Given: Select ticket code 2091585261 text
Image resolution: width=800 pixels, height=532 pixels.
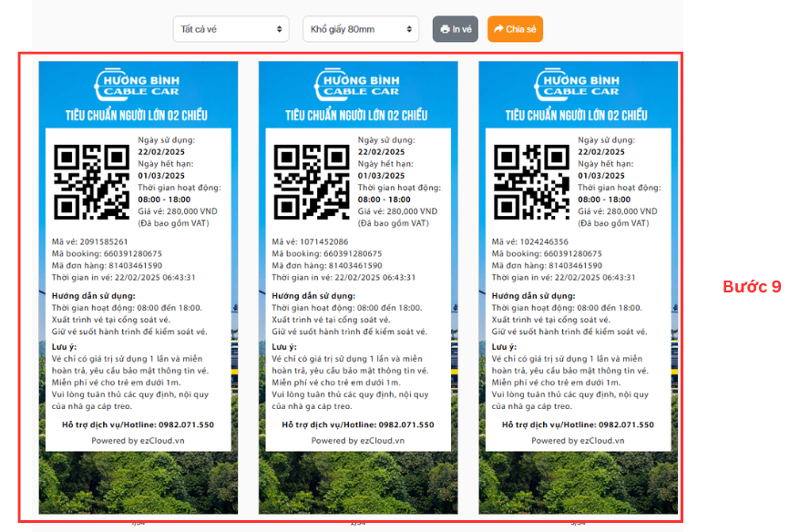Looking at the screenshot, I should pyautogui.click(x=105, y=241).
